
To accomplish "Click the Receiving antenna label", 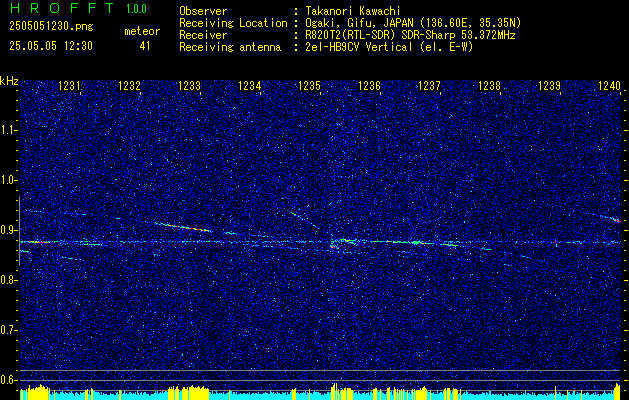I will click(x=230, y=47).
